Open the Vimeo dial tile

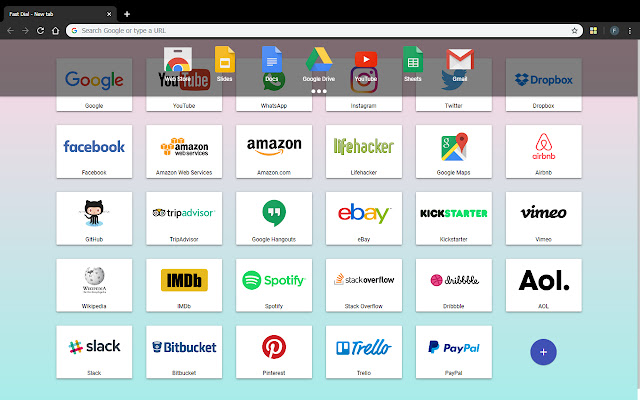click(544, 218)
